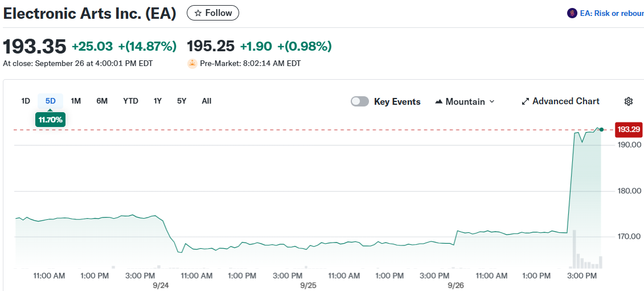The width and height of the screenshot is (644, 291).
Task: Select the 1D time range tab
Action: pyautogui.click(x=26, y=101)
